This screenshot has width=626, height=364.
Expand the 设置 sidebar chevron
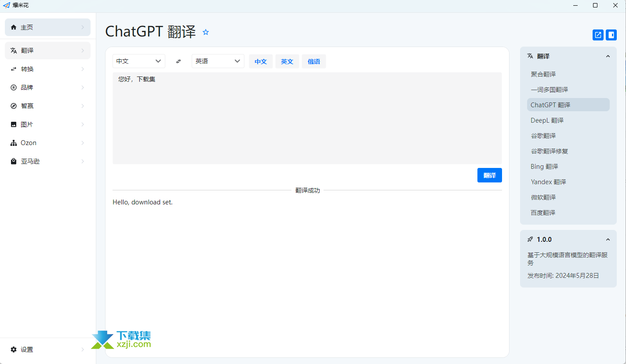pos(83,349)
